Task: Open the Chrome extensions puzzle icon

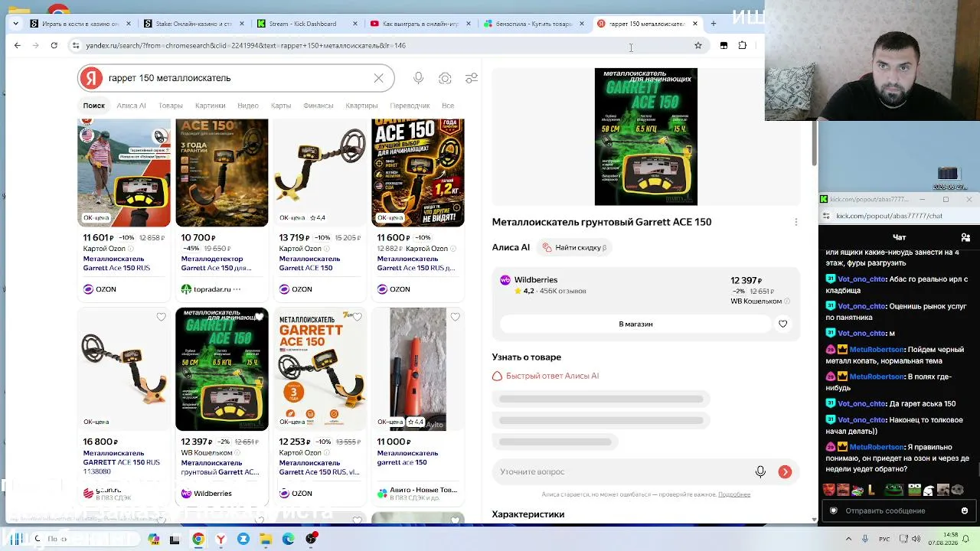Action: pyautogui.click(x=742, y=45)
